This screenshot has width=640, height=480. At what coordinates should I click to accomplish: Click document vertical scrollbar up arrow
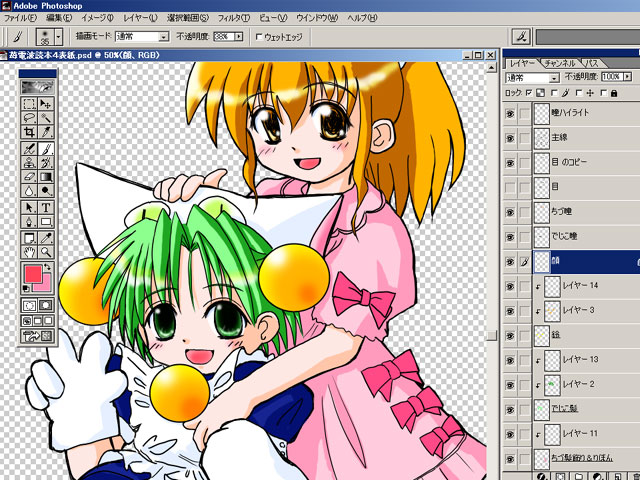[492, 68]
